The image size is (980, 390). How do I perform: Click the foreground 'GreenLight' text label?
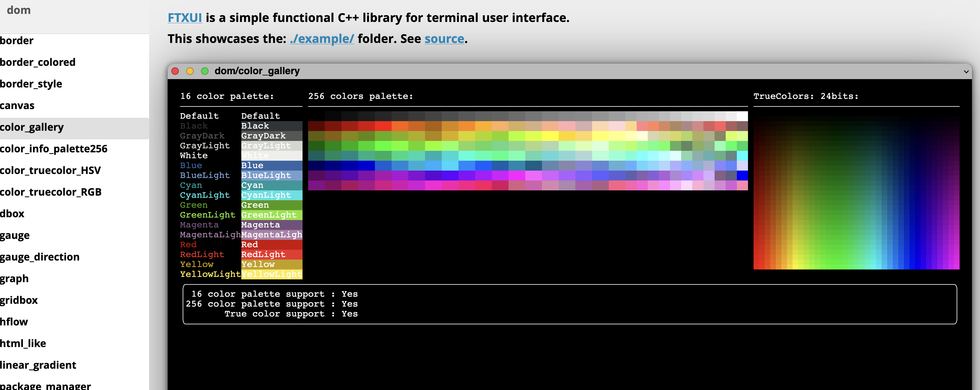coord(208,215)
